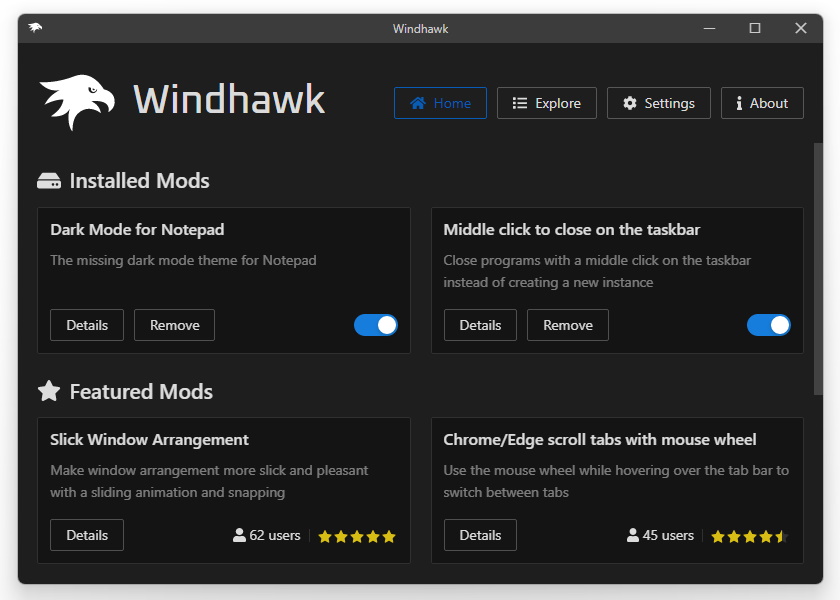
Task: Select the About menu item
Action: point(762,102)
